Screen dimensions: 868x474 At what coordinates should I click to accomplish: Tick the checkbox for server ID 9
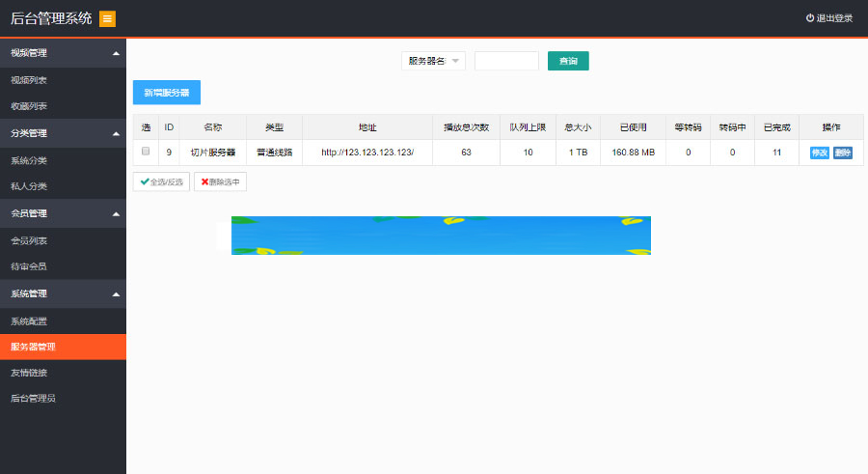146,152
